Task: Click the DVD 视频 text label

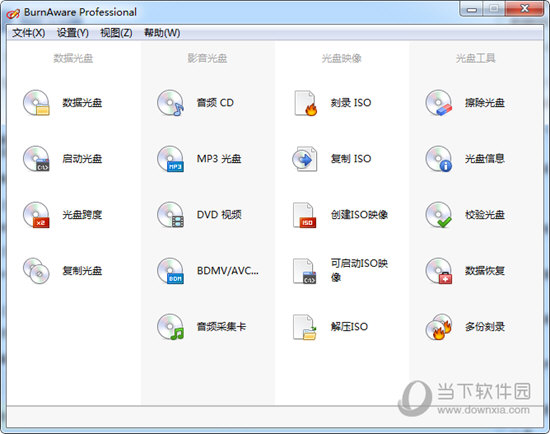Action: (219, 215)
